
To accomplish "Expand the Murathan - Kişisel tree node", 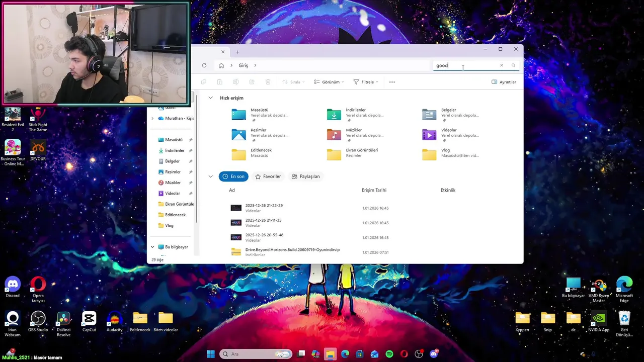I will pyautogui.click(x=152, y=119).
